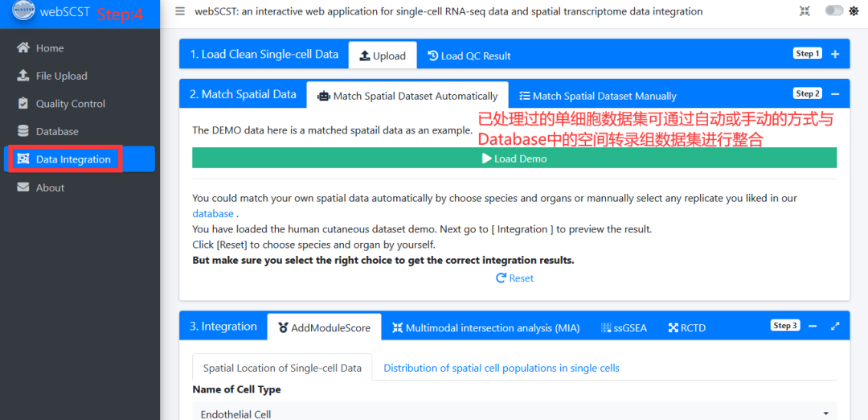Click the Home house icon
This screenshot has width=868, height=420.
click(x=23, y=47)
